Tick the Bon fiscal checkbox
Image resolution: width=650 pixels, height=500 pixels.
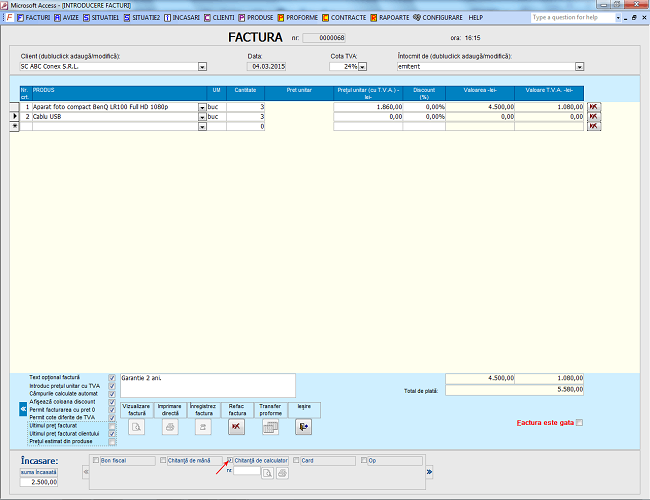point(97,461)
